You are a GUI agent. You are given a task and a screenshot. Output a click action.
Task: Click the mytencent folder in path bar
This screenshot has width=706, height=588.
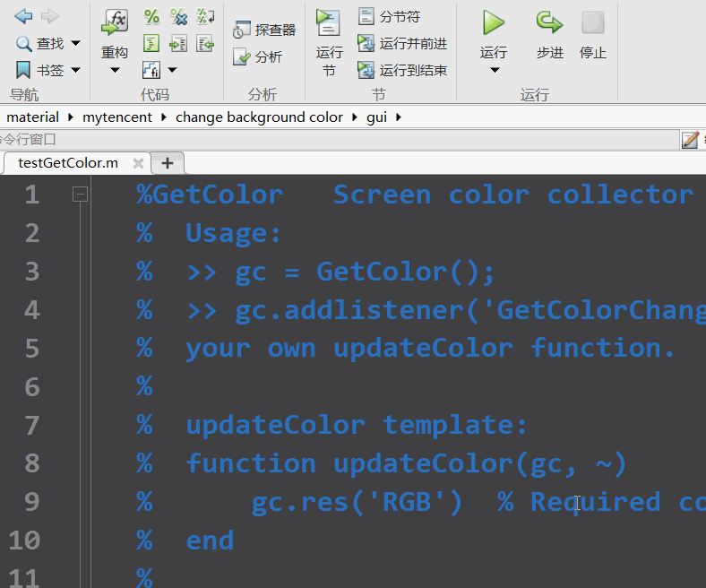pos(117,117)
